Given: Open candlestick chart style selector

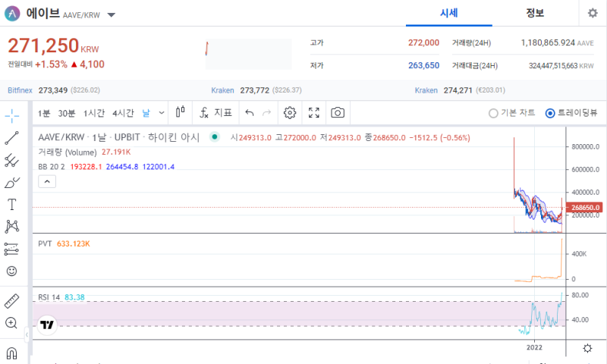Looking at the screenshot, I should point(181,112).
